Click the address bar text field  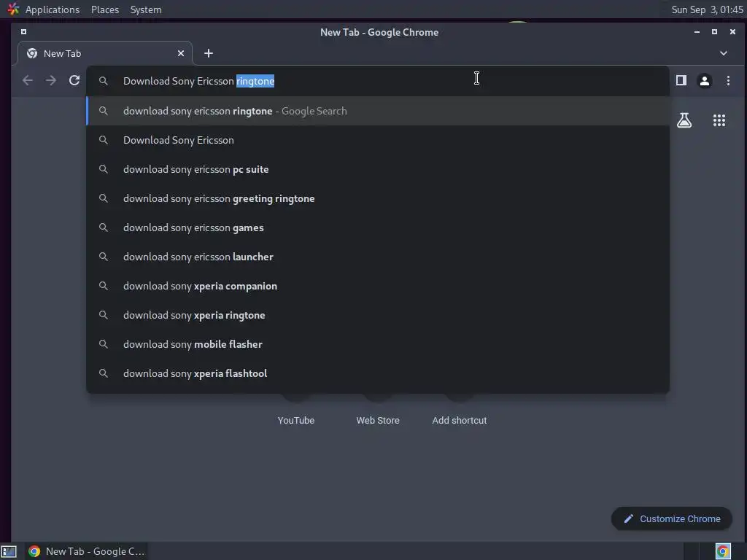tap(377, 81)
